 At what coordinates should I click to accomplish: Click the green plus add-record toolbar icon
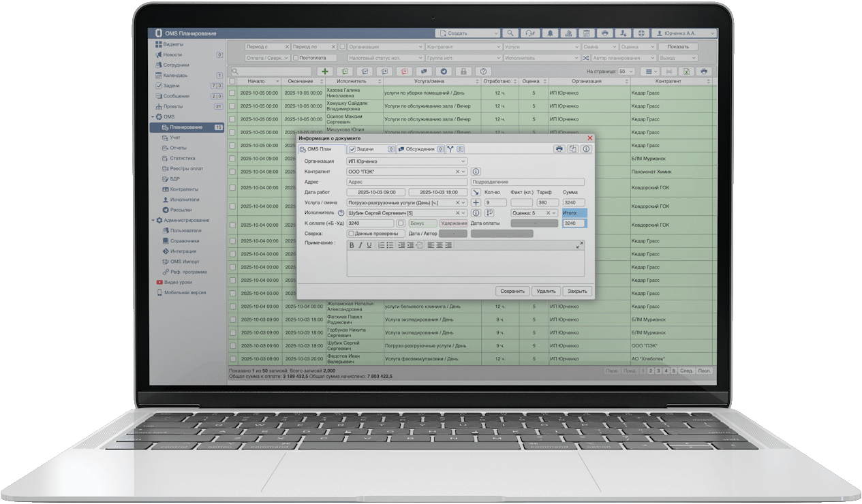pyautogui.click(x=325, y=72)
